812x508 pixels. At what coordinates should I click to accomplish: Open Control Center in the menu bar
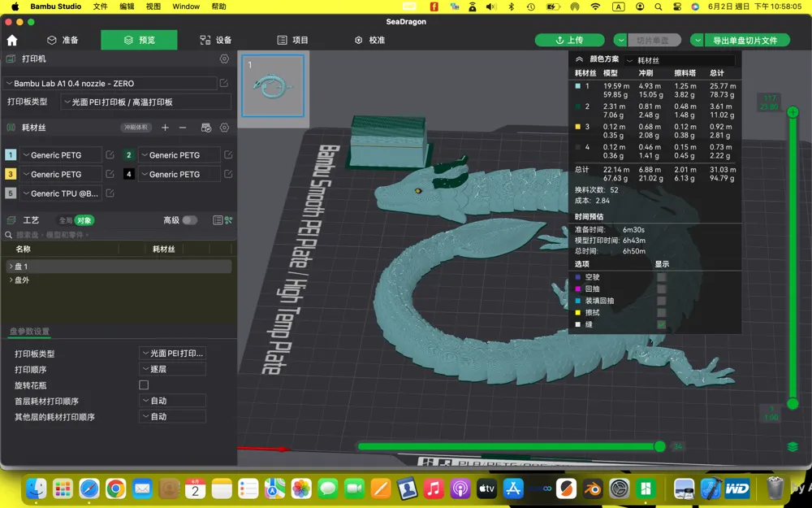pos(677,7)
